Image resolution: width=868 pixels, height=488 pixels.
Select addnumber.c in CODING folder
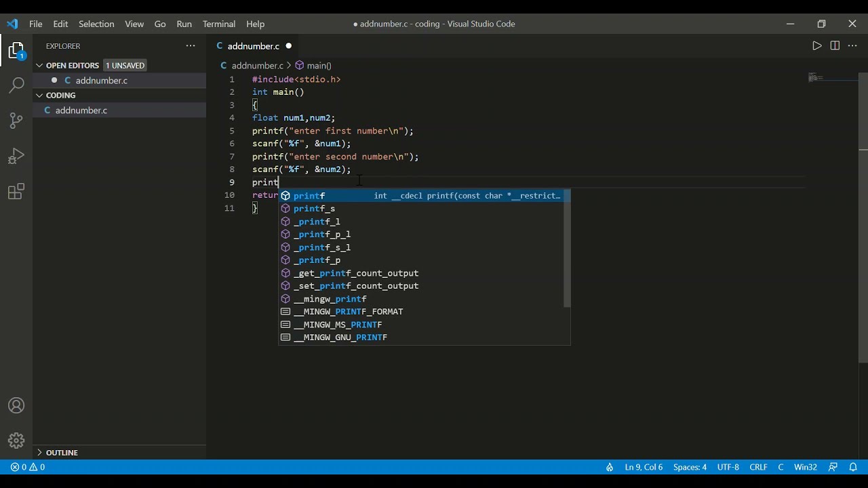119,110
